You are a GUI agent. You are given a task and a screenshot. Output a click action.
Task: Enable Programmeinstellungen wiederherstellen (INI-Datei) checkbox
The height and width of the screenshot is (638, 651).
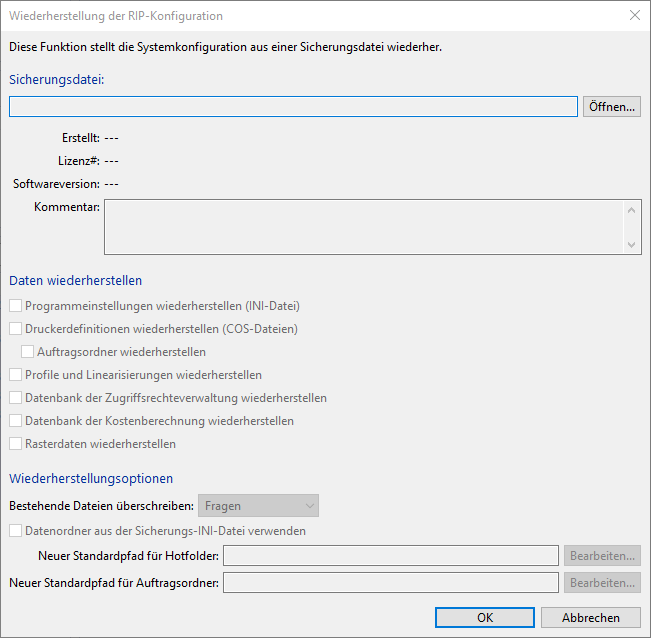16,306
